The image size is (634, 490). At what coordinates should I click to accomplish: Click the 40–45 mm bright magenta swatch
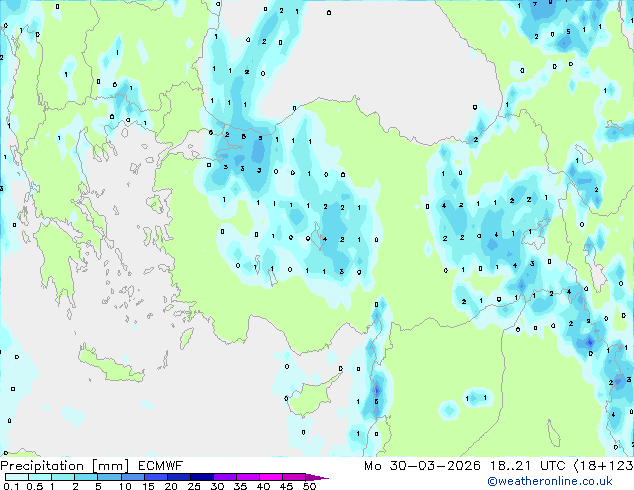coord(271,477)
